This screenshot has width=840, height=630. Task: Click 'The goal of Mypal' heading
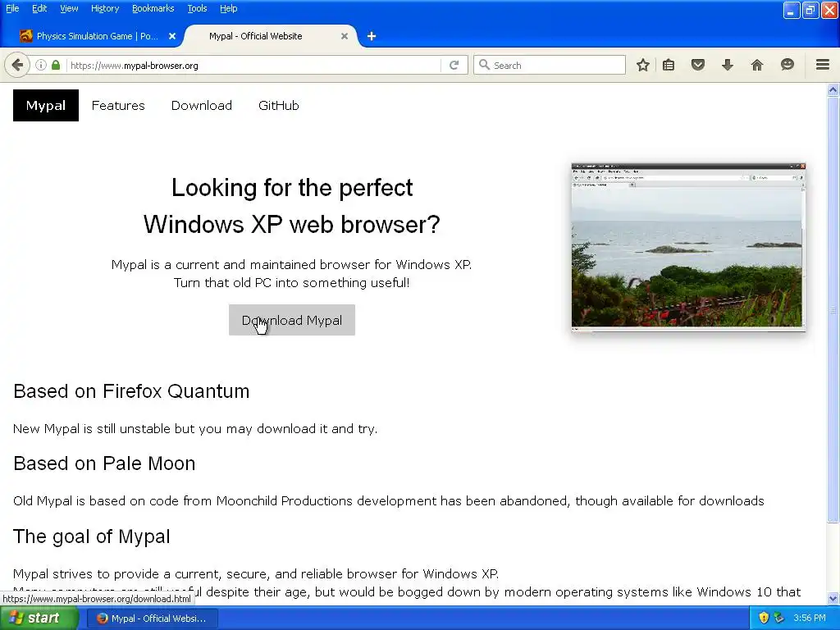92,536
